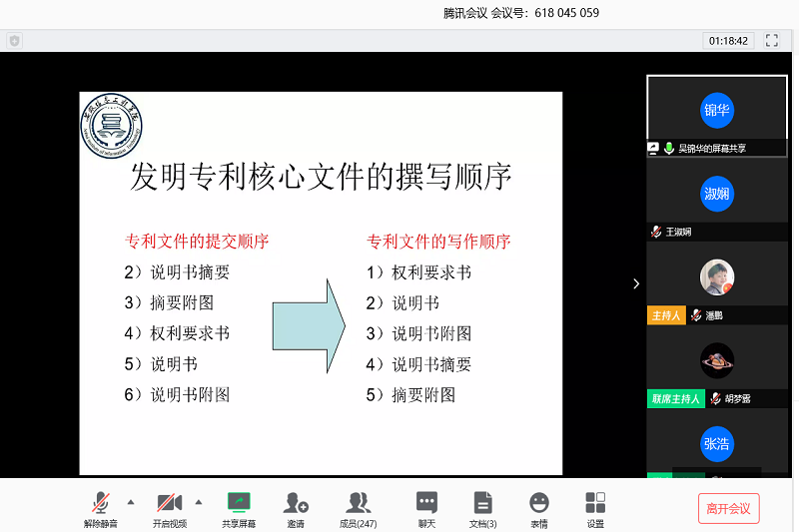The image size is (799, 532).
Task: Click label 吴锦华的屏幕共享
Action: 712,148
